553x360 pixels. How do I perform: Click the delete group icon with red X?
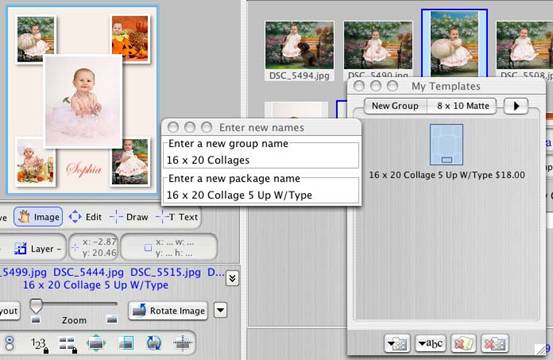(x=494, y=343)
